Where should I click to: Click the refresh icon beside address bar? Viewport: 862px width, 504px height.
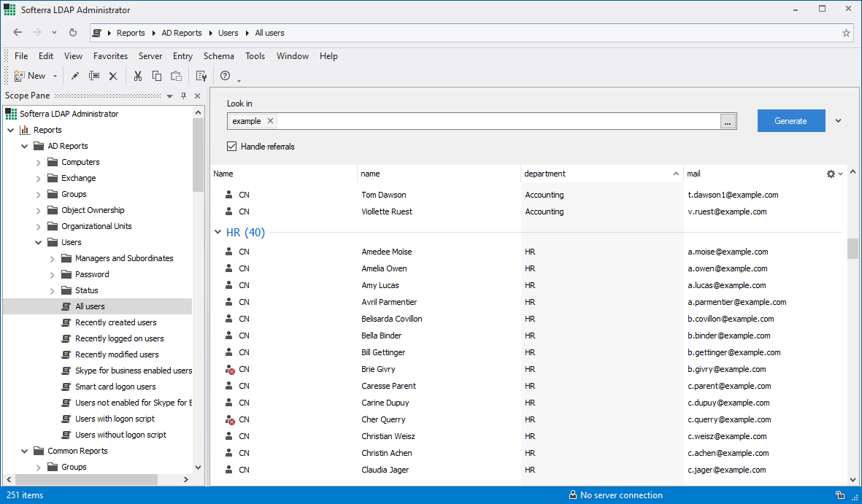73,33
